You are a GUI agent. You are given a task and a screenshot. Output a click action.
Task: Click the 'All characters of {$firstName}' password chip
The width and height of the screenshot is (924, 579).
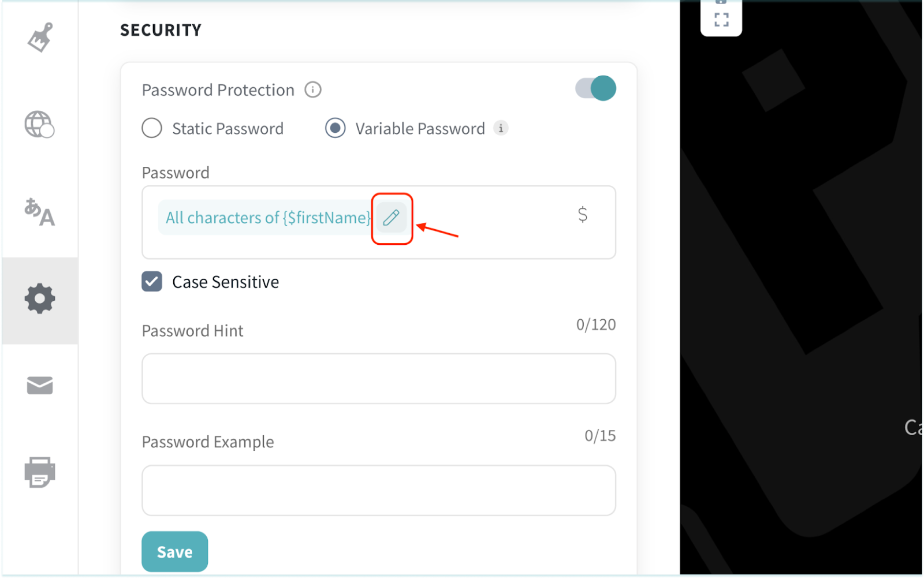267,218
